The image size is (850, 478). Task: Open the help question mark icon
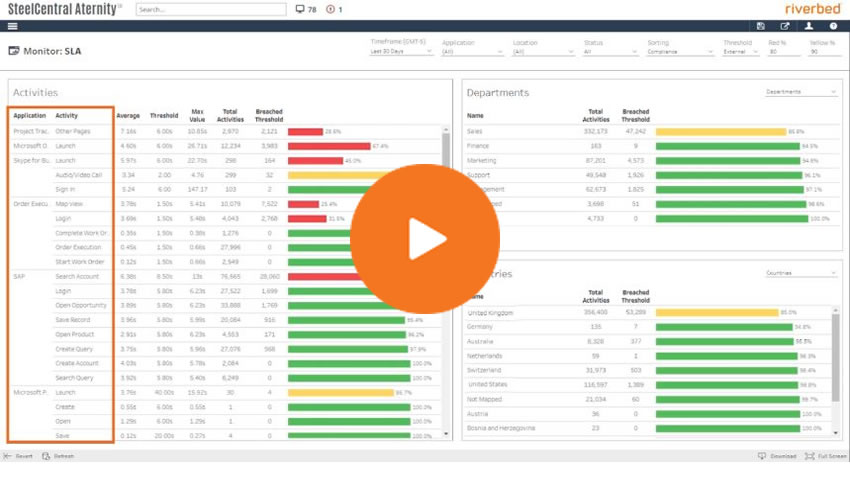[x=833, y=26]
